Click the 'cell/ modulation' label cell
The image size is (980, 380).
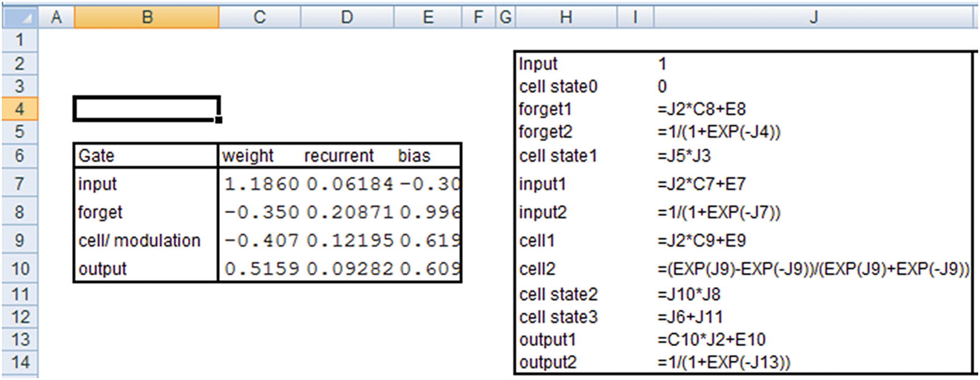[139, 241]
